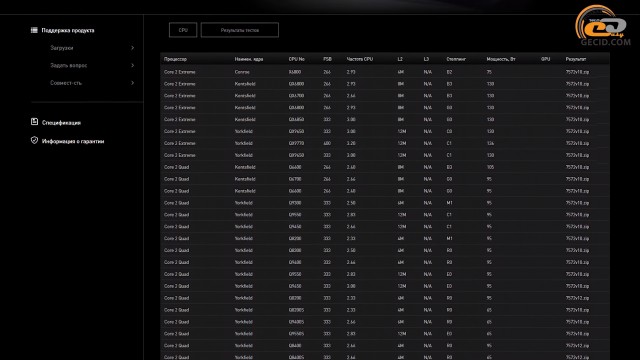This screenshot has height=360, width=640.
Task: Click the FSB column header
Action: (327, 59)
